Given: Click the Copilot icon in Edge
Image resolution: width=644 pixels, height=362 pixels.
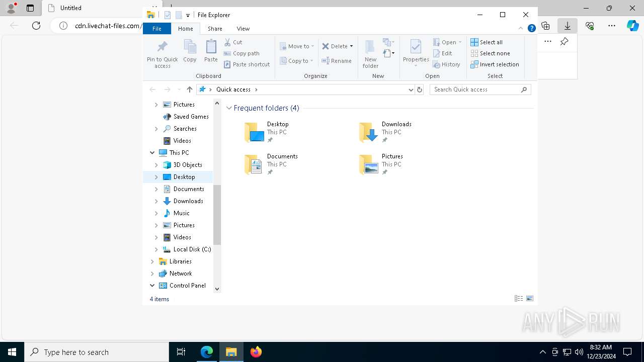Looking at the screenshot, I should coord(633,26).
